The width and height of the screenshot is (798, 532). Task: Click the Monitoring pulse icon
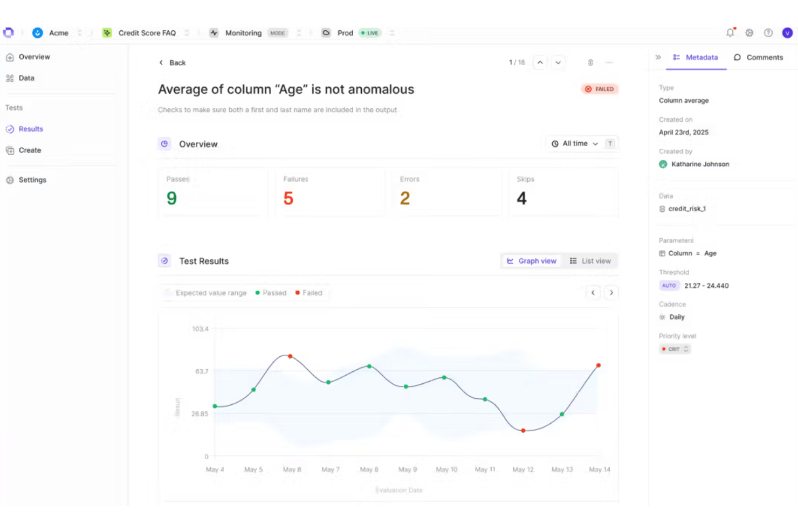click(214, 33)
